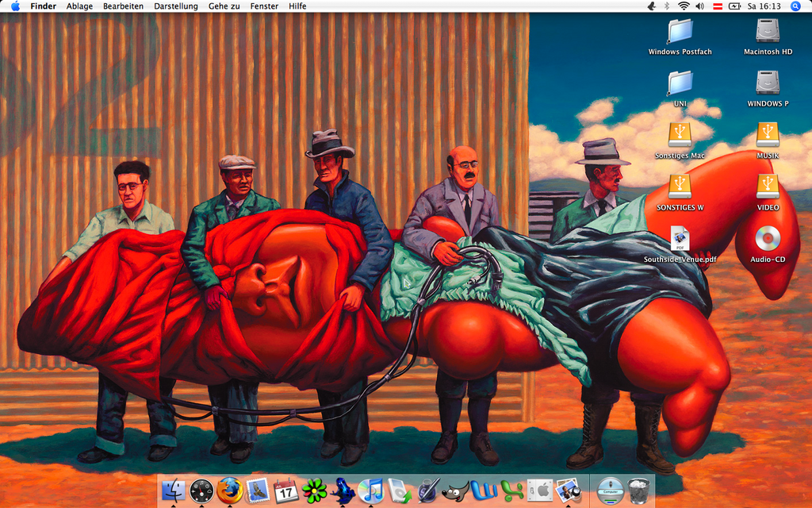Click the Computer icon in the dock

click(610, 491)
